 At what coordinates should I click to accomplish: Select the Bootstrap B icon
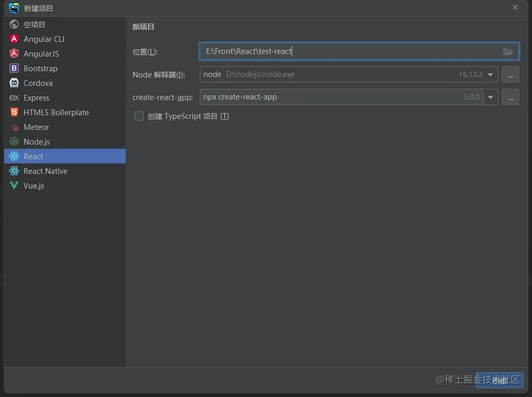tap(14, 68)
